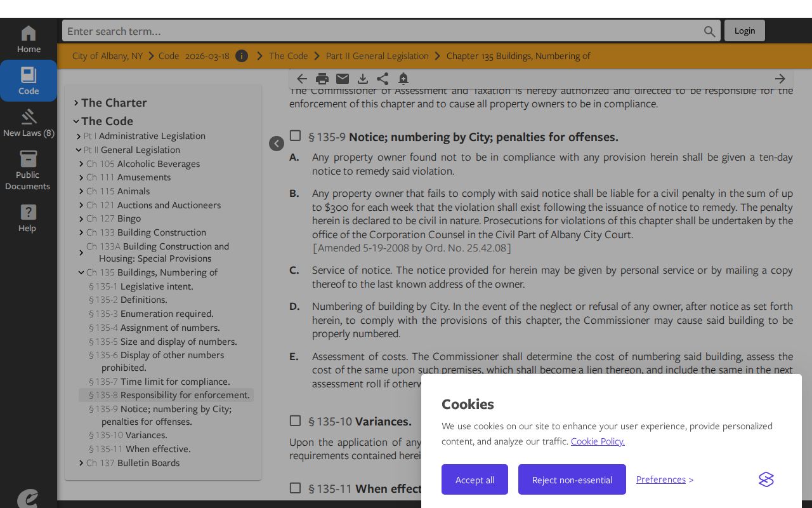
Task: Go to the next section with the right arrow
Action: [780, 79]
